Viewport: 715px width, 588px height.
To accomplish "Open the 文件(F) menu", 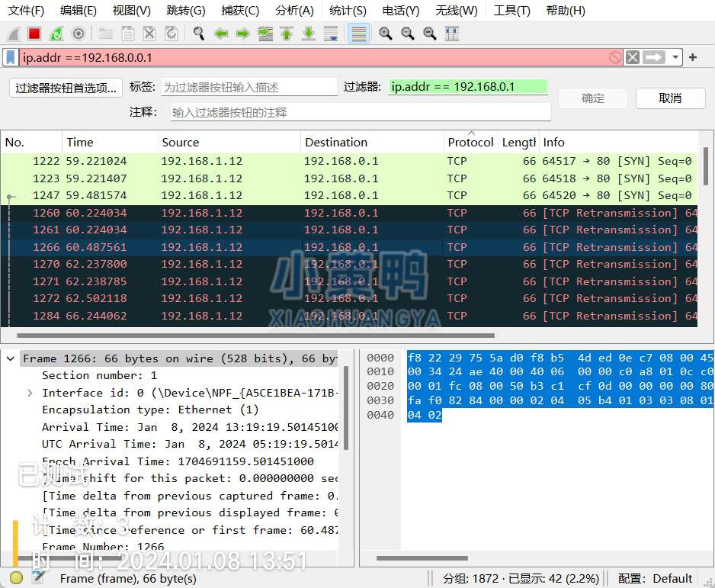I will click(x=26, y=11).
